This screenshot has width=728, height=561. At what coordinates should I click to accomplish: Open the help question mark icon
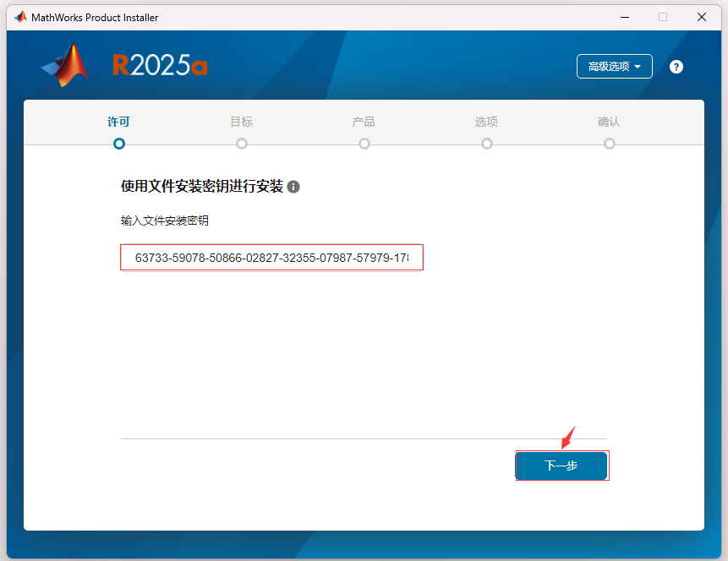click(676, 66)
